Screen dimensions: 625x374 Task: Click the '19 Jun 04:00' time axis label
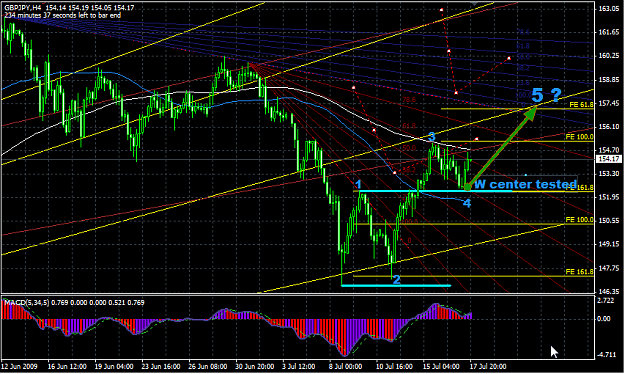[114, 366]
